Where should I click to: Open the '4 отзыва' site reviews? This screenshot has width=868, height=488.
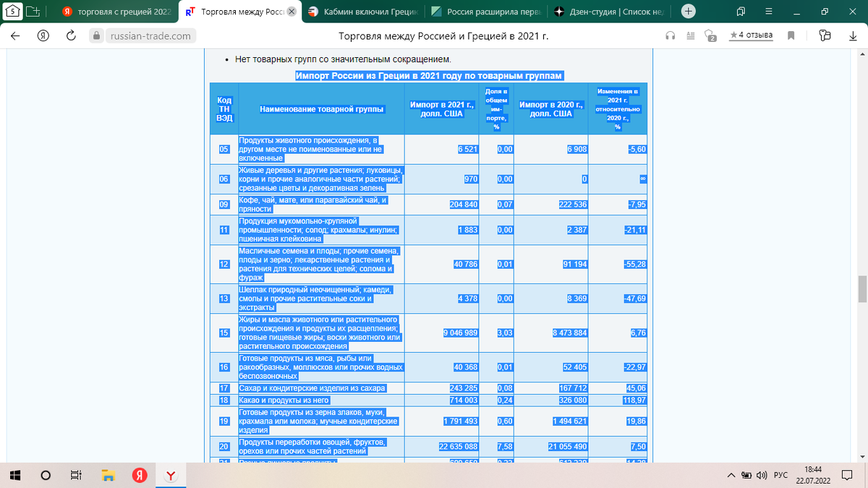[x=752, y=35]
